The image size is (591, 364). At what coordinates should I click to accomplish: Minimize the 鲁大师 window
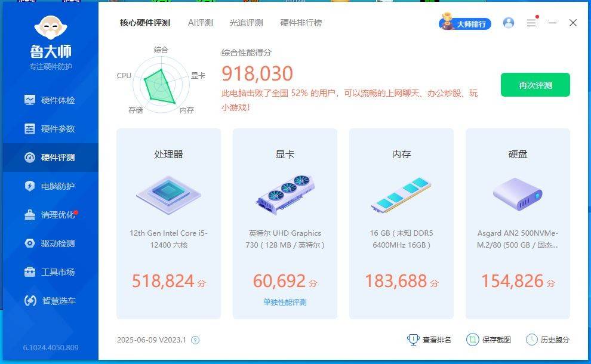[553, 23]
